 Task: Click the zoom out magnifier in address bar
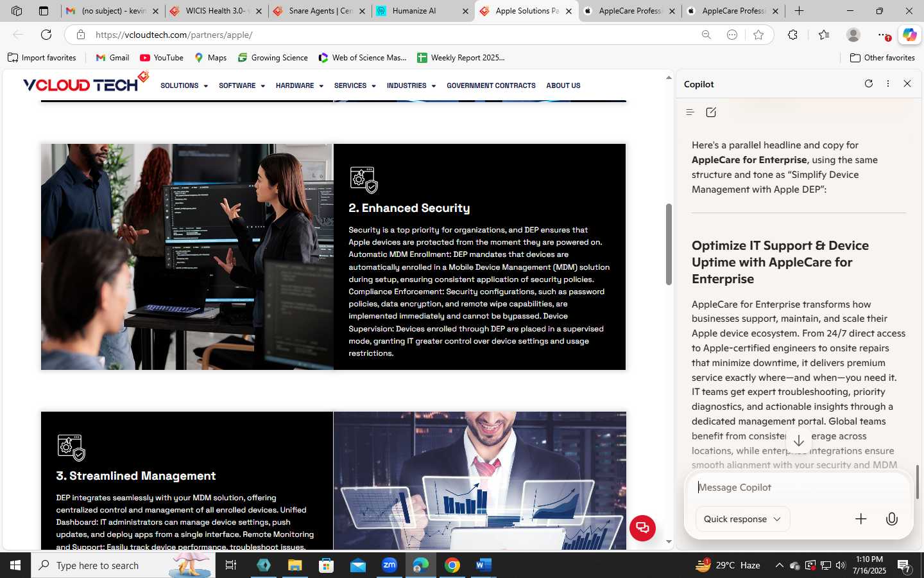tap(706, 35)
